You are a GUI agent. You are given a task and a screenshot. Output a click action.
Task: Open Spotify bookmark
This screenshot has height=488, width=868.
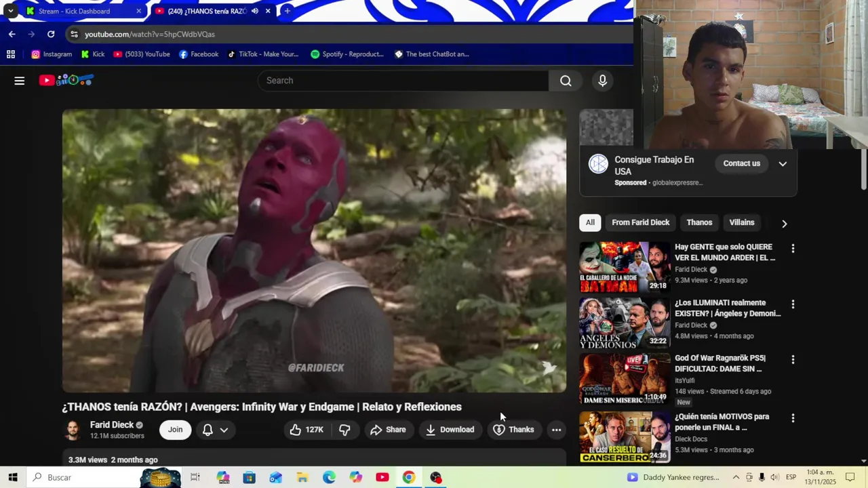[x=347, y=54]
